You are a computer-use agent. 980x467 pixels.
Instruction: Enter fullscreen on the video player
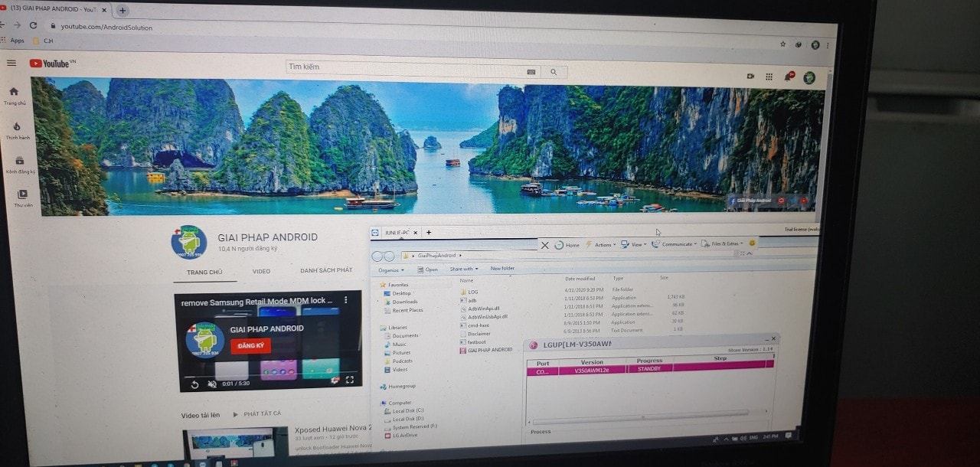coord(350,380)
